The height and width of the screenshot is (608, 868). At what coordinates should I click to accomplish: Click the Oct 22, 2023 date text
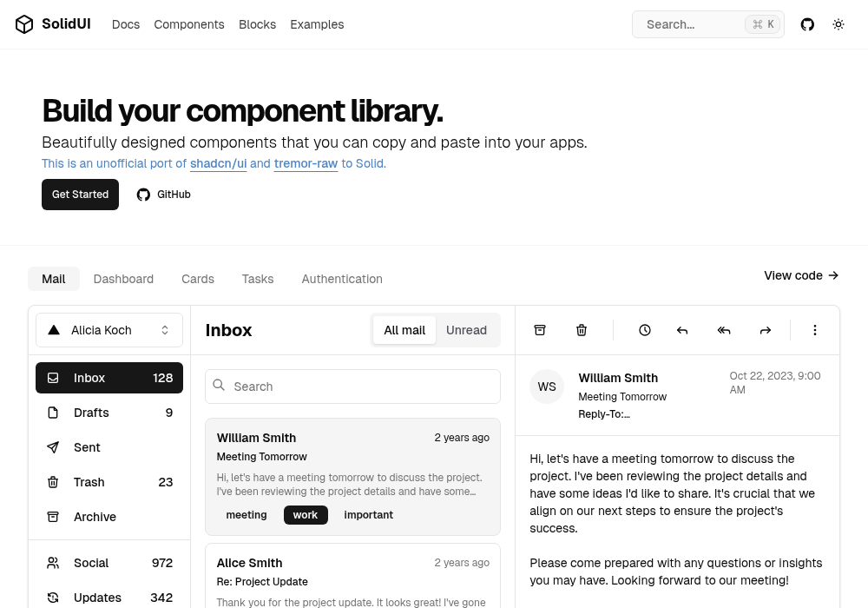(775, 383)
